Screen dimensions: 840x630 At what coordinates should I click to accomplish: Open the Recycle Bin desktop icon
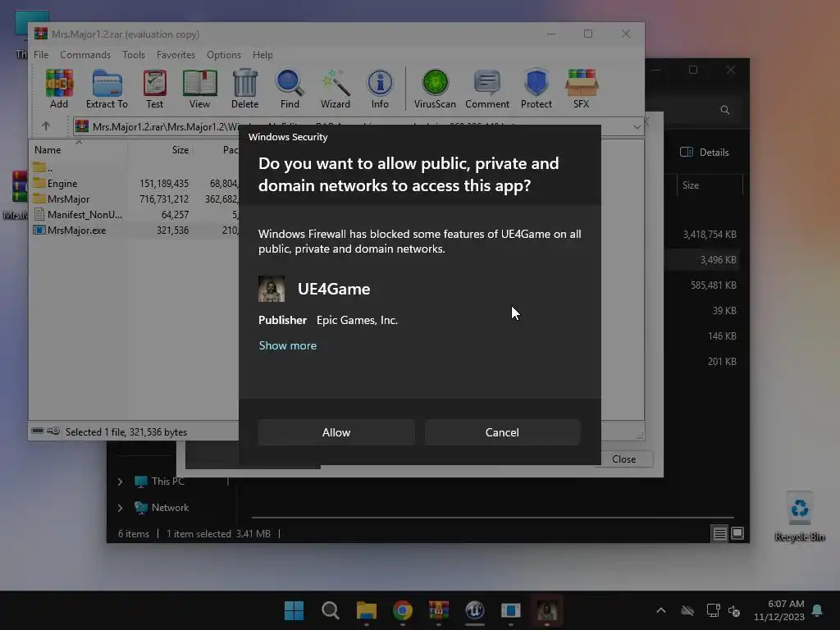pos(799,517)
